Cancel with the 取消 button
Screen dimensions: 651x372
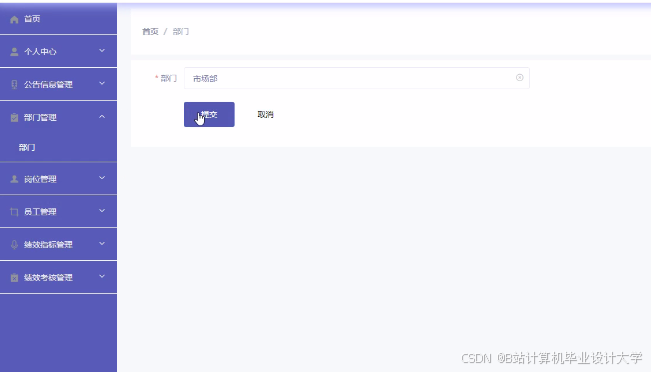click(x=265, y=114)
